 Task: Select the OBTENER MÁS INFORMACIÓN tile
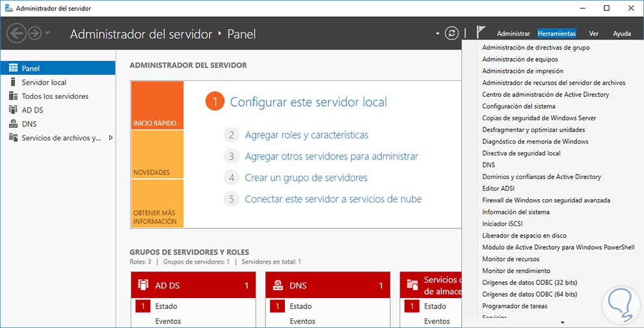(157, 204)
